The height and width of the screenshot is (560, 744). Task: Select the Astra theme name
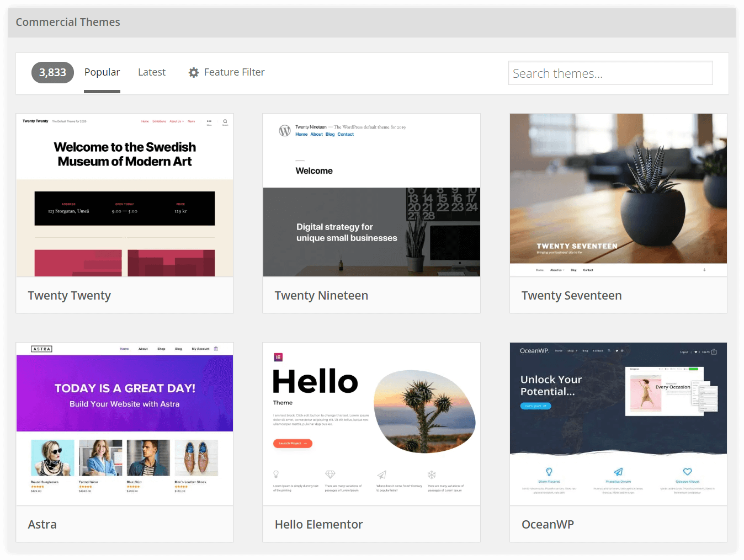coord(42,524)
